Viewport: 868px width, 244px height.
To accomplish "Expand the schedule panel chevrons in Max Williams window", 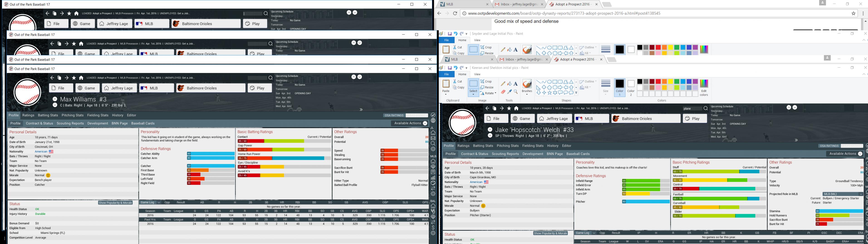I will (x=361, y=110).
